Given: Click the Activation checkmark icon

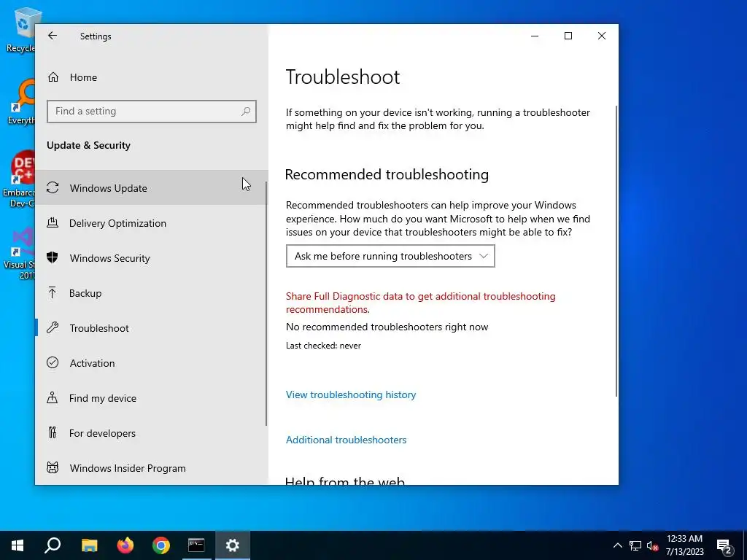Looking at the screenshot, I should 53,362.
